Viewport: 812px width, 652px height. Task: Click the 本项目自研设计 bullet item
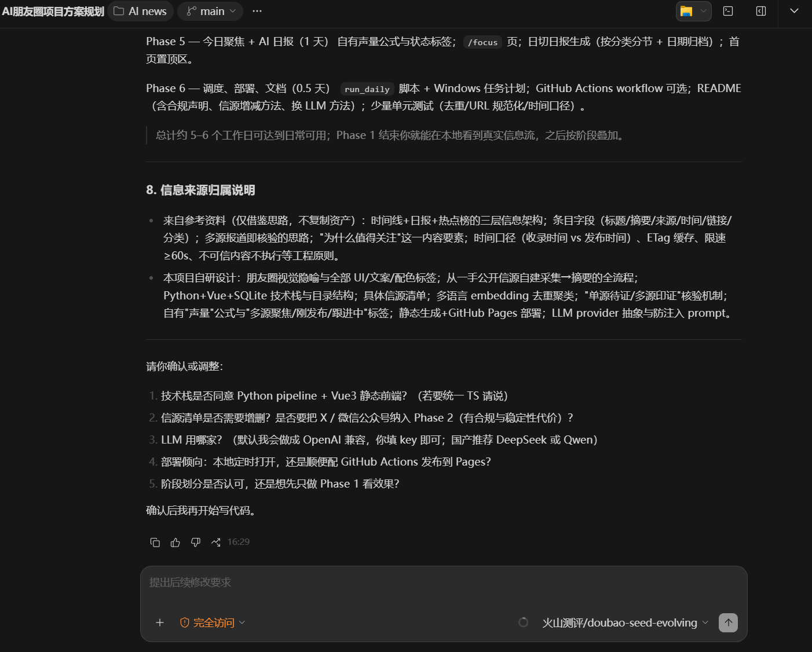(449, 295)
